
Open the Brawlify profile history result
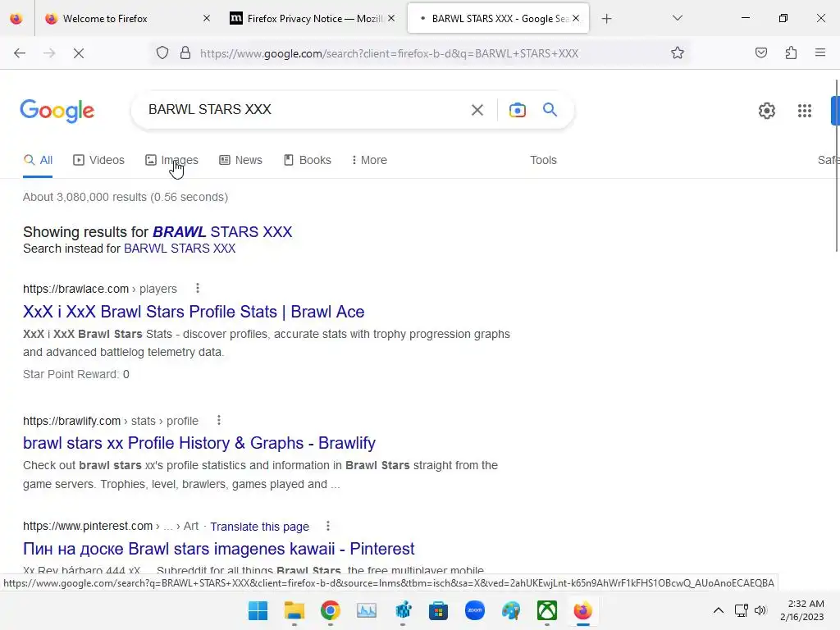pos(199,443)
